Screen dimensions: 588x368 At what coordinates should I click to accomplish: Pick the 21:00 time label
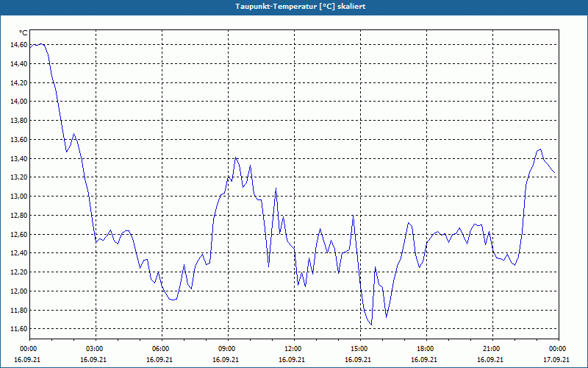tap(492, 349)
